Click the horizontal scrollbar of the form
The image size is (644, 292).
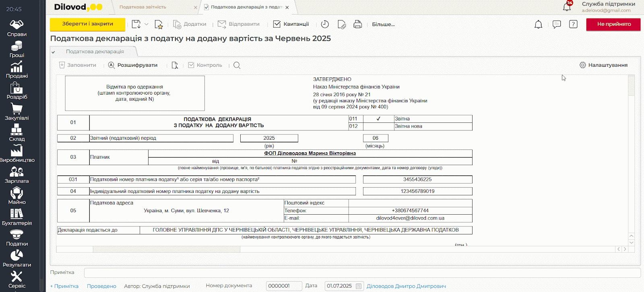[x=166, y=249]
